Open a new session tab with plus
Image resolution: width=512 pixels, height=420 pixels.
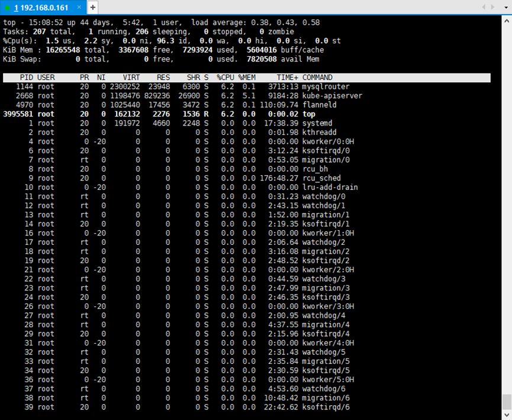93,8
